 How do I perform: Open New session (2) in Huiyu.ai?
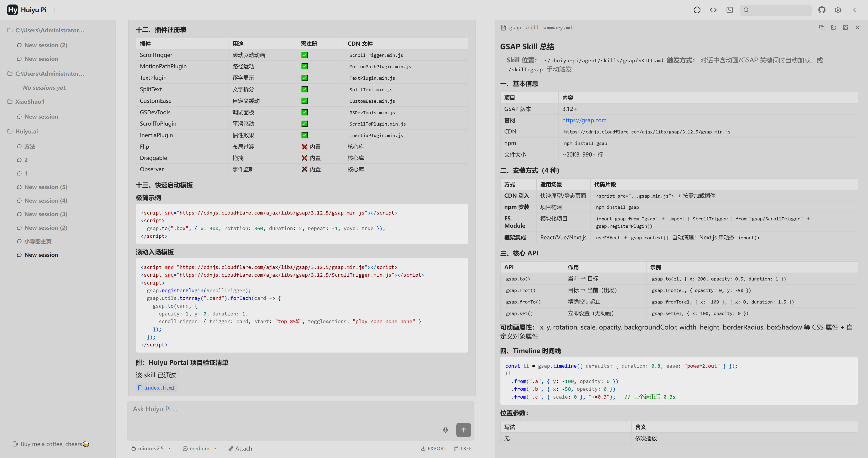pos(42,228)
